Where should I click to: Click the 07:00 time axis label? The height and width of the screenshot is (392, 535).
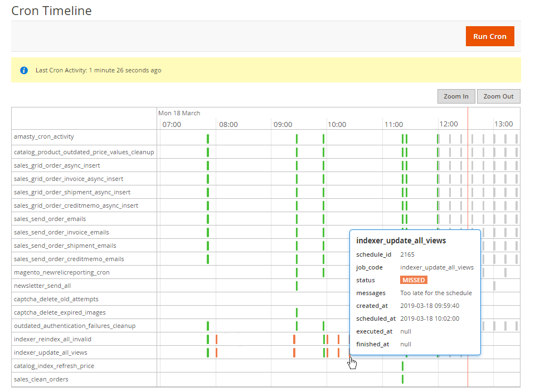172,124
